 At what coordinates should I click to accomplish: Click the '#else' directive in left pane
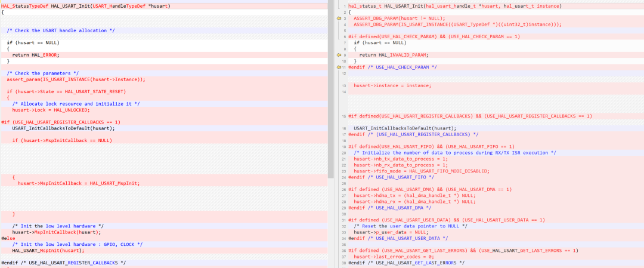pyautogui.click(x=8, y=238)
